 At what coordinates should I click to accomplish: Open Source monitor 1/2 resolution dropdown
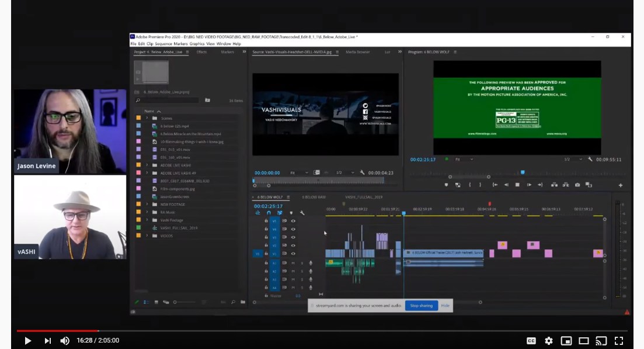(345, 173)
